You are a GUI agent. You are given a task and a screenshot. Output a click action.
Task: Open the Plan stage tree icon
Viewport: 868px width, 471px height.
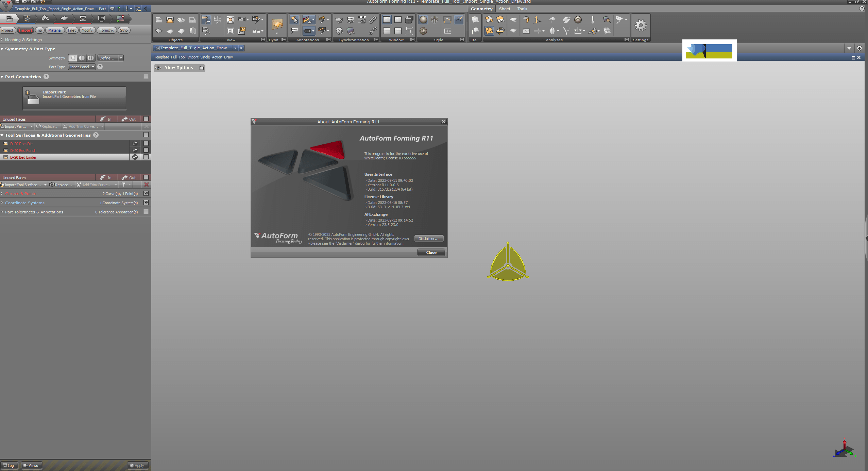(27, 18)
